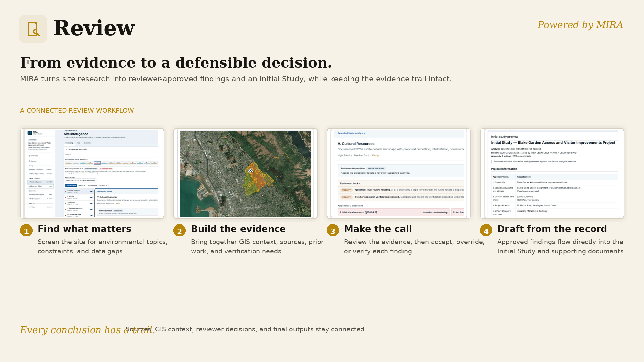The height and width of the screenshot is (362, 644).
Task: Click 'Screen the site for environmental topics' description
Action: [x=103, y=247]
